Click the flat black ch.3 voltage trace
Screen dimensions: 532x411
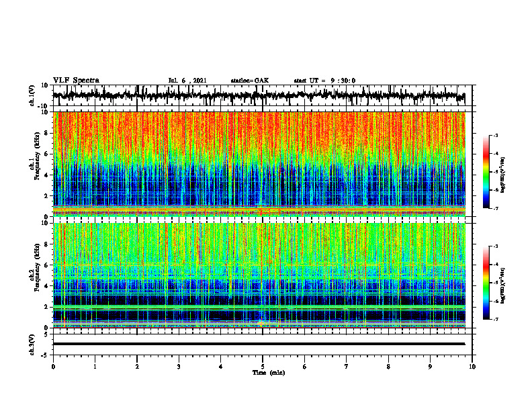tap(259, 344)
